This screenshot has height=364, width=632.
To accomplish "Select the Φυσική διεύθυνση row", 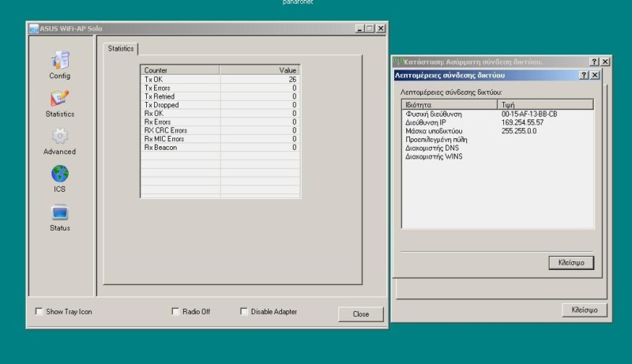I will tap(498, 114).
